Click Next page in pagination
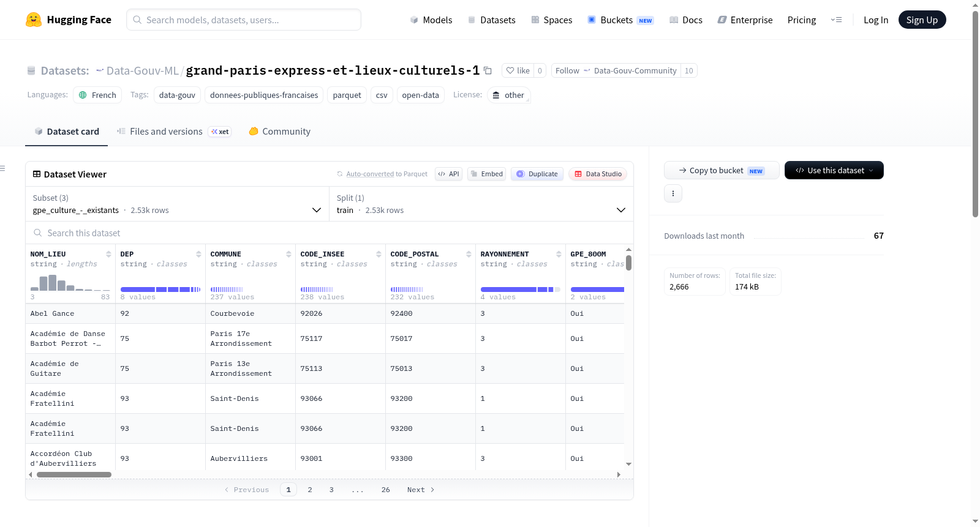The width and height of the screenshot is (980, 527). [421, 490]
